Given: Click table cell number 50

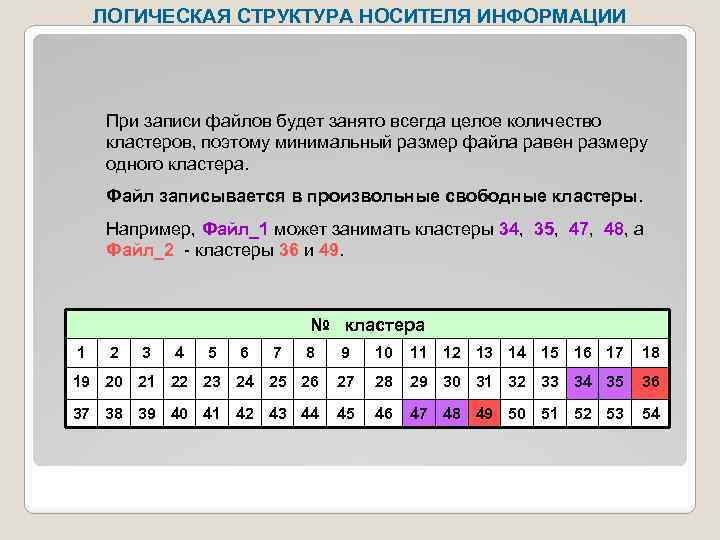Looking at the screenshot, I should 517,413.
